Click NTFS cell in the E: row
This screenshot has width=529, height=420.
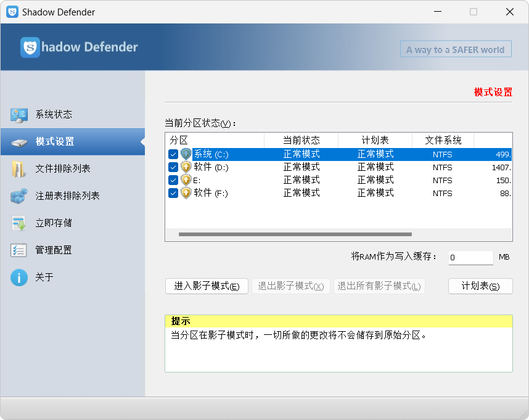[x=442, y=181]
